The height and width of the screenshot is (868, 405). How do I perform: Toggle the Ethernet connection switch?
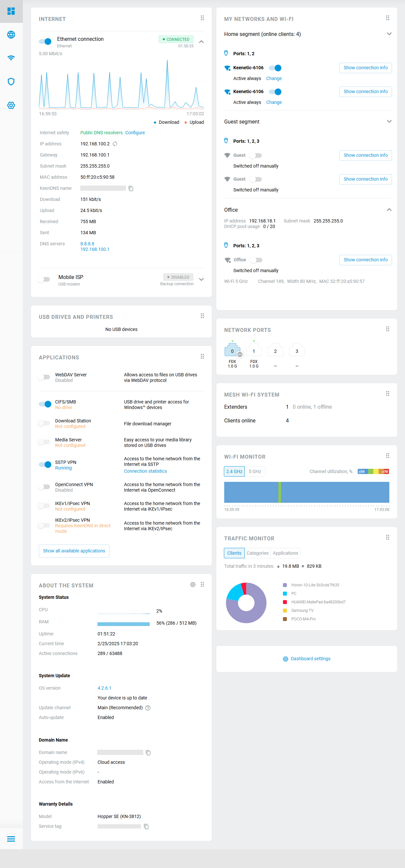pos(45,41)
